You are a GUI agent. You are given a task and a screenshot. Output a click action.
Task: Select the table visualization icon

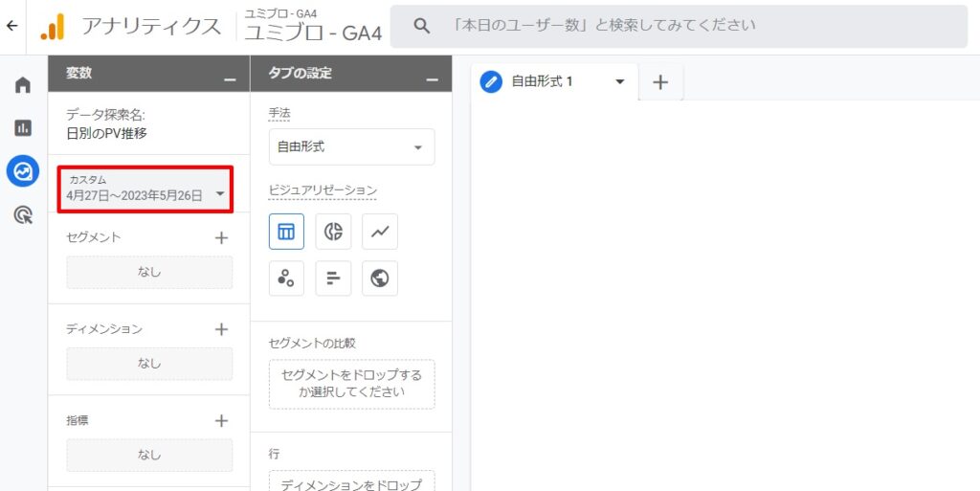tap(286, 232)
